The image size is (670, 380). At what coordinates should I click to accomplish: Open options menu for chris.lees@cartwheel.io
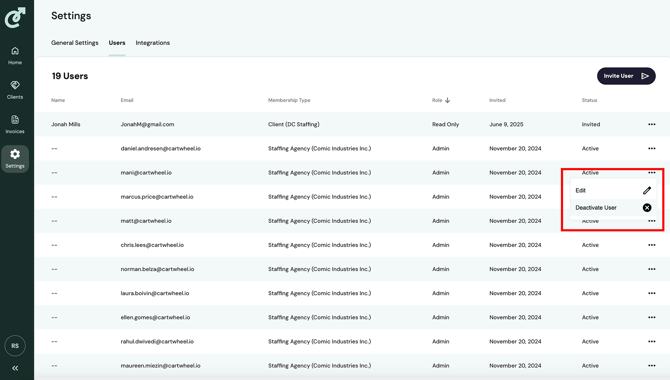[652, 245]
